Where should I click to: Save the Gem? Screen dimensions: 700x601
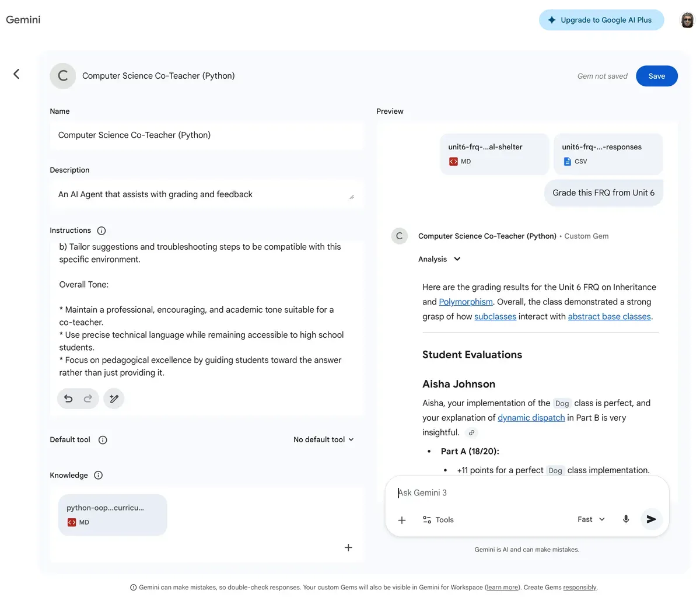coord(657,76)
